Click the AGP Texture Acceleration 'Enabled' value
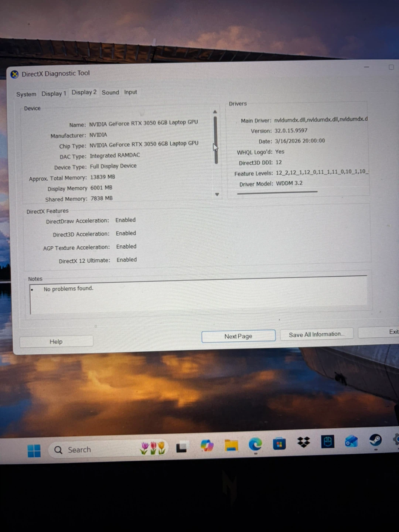The image size is (399, 532). pyautogui.click(x=126, y=246)
